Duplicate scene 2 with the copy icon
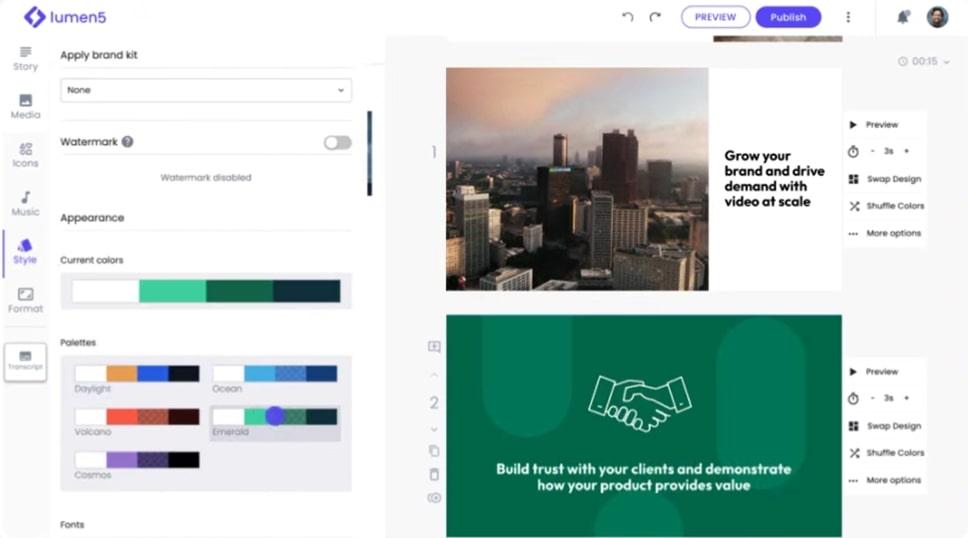The image size is (968, 538). click(434, 451)
